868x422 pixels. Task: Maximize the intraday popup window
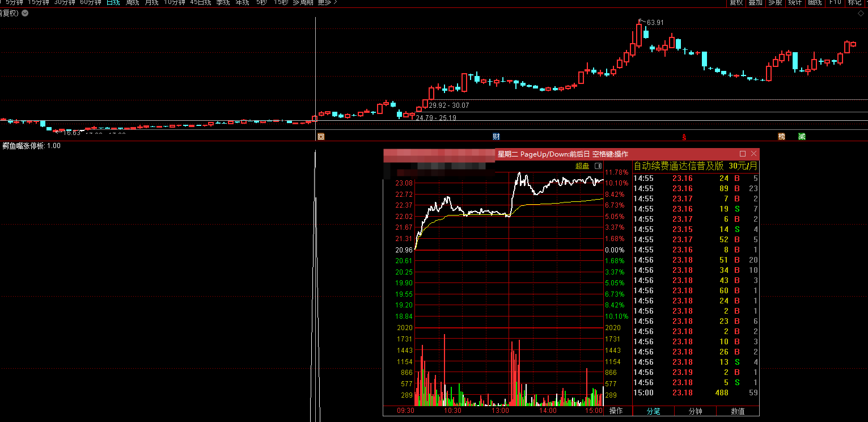(x=743, y=154)
